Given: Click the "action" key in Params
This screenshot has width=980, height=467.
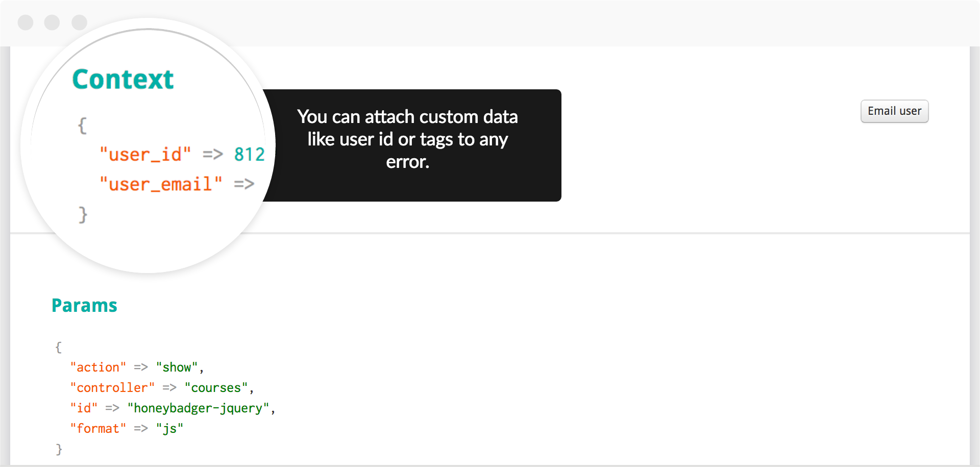Looking at the screenshot, I should (x=98, y=367).
